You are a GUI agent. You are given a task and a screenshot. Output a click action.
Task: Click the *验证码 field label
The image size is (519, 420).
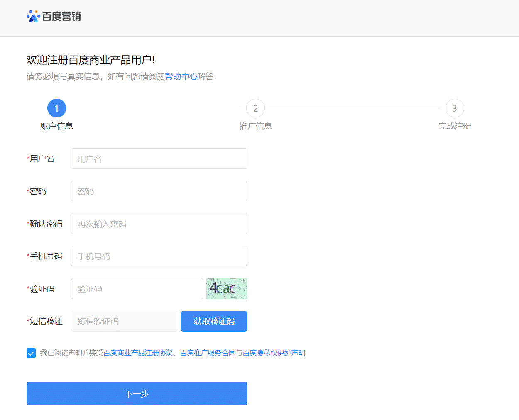(40, 289)
